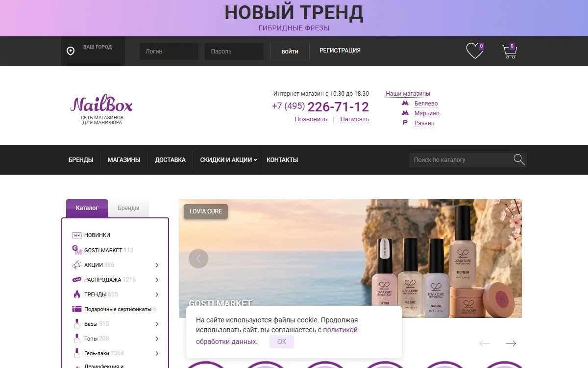Viewport: 588px width, 368px height.
Task: Open ДОСТАВКА in the main menu
Action: point(170,160)
